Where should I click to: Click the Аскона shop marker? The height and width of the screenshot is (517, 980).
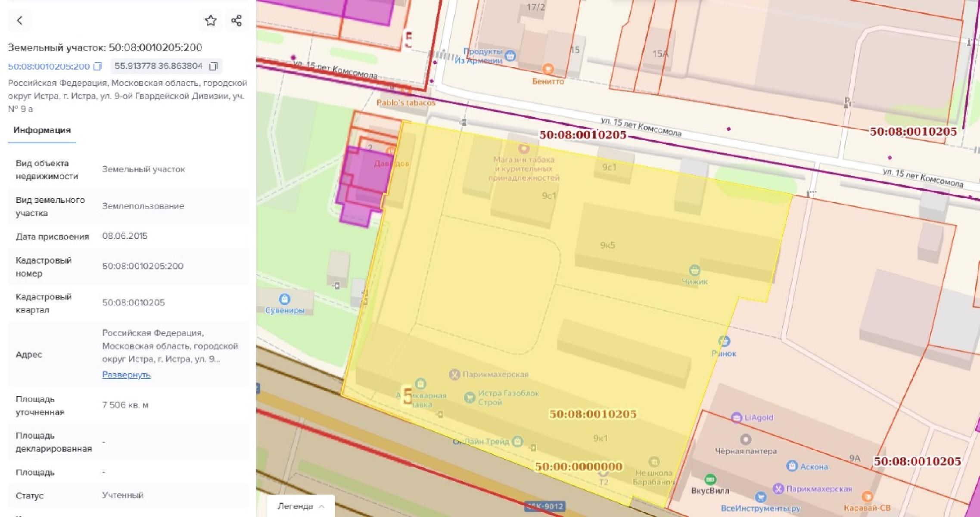tap(792, 466)
